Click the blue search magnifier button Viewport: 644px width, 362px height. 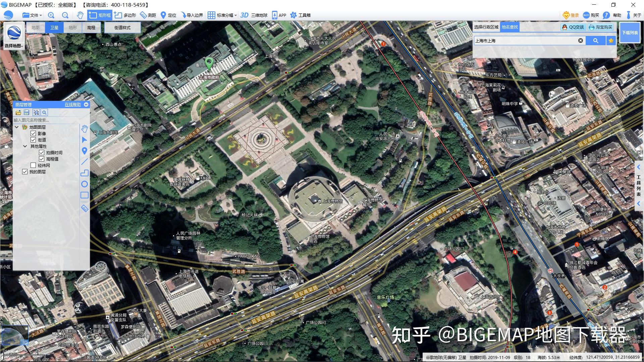click(x=596, y=41)
